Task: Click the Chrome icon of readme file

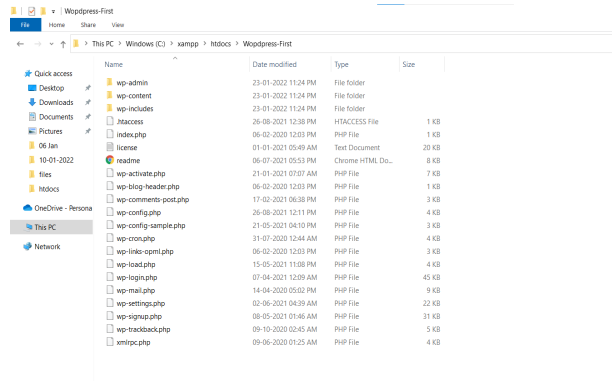Action: pos(110,160)
